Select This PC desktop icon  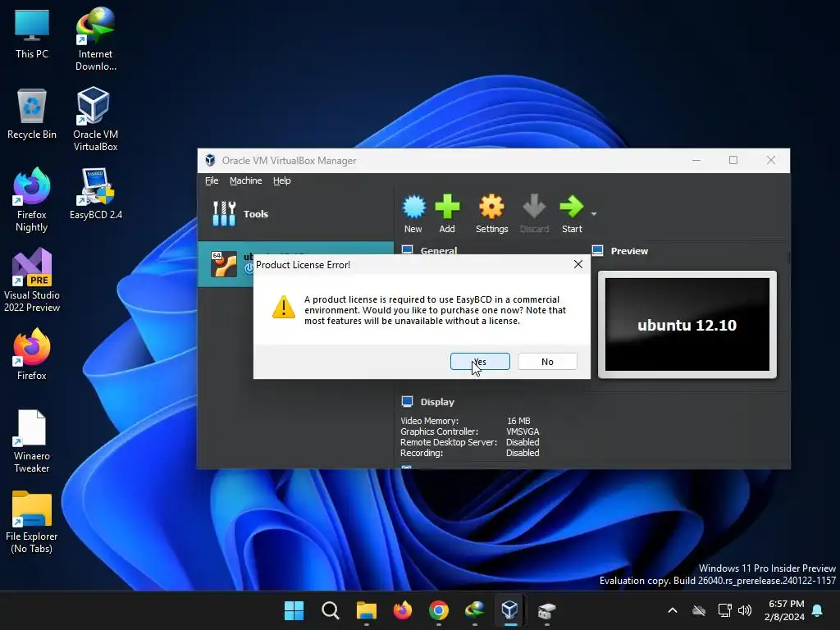32,33
